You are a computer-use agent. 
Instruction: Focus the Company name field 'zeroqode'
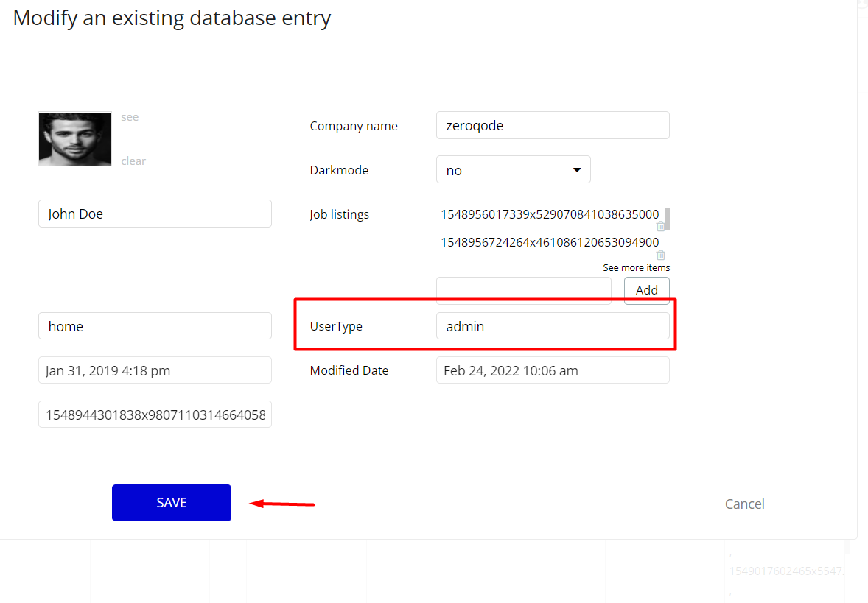pyautogui.click(x=553, y=125)
